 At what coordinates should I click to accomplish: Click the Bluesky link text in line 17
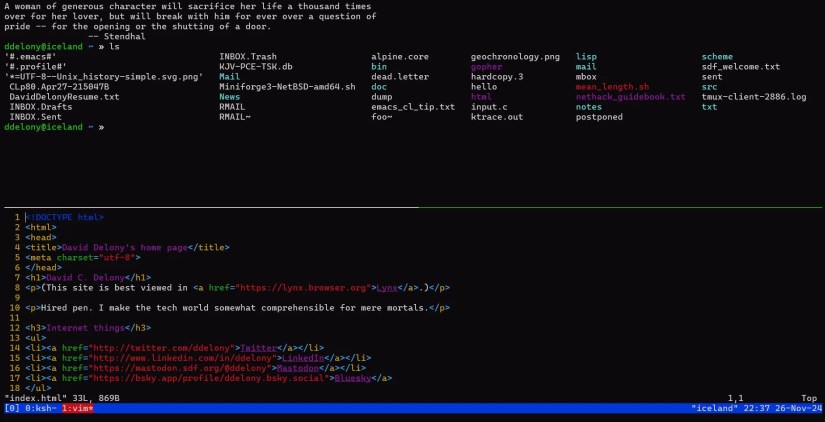point(353,378)
